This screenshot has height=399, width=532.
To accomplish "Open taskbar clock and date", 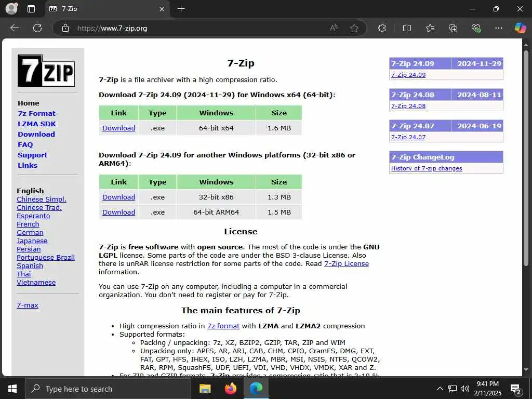I will pos(487,389).
